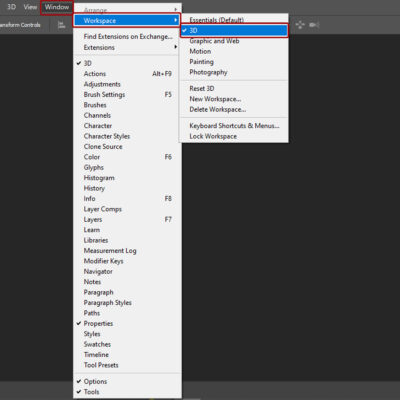Uncheck the Tools panel entry
Screen dimensions: 400x400
pyautogui.click(x=127, y=392)
